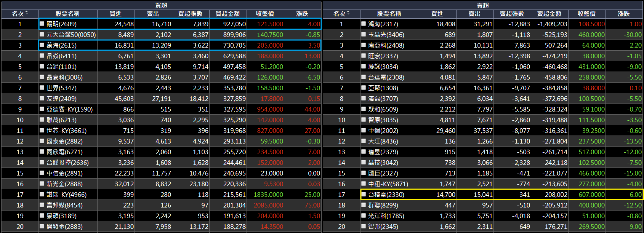This screenshot has width=644, height=233.
Task: Check the box beside 開發金(2883)
Action: [42, 226]
